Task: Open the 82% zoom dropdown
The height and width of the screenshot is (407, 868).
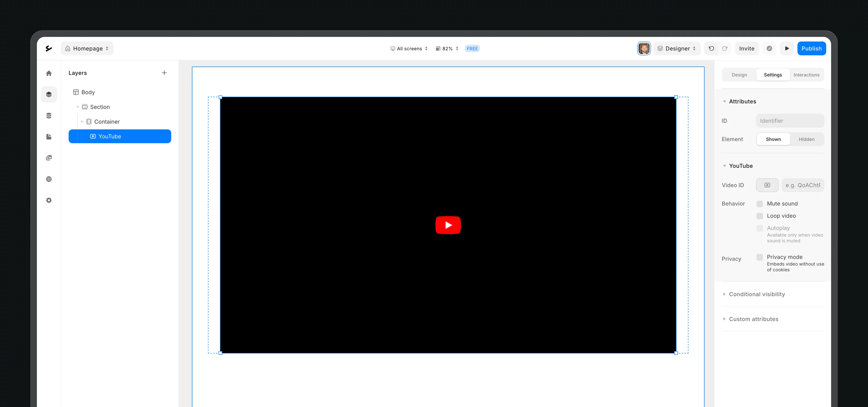Action: pos(447,49)
